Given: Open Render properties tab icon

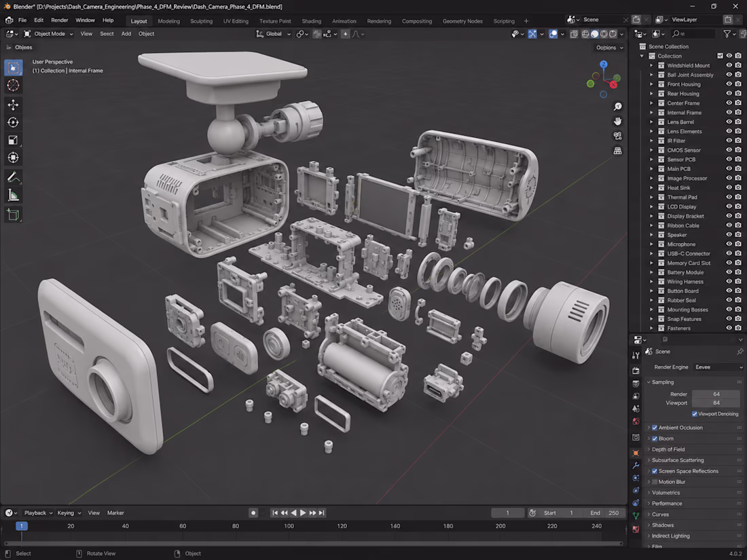Looking at the screenshot, I should (x=636, y=370).
